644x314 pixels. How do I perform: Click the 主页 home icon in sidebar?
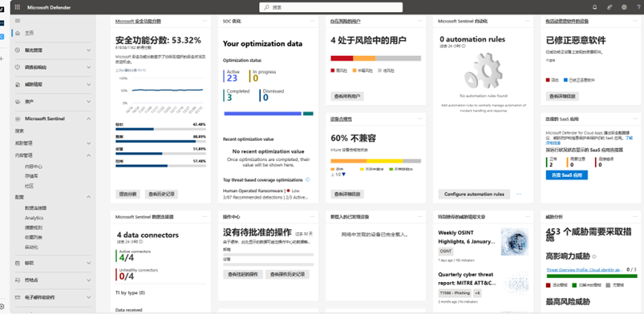point(18,33)
